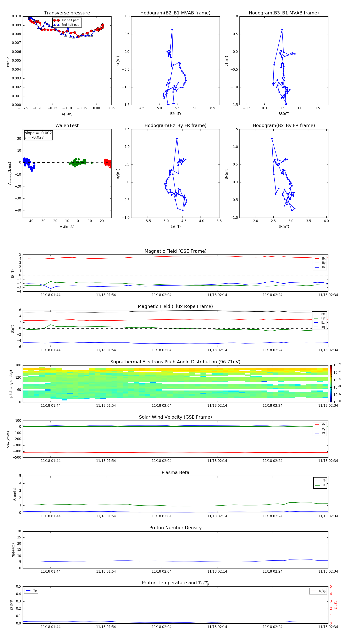Select the Bx' entry in Flux Rope legend
This screenshot has height=644, width=351.
(320, 314)
